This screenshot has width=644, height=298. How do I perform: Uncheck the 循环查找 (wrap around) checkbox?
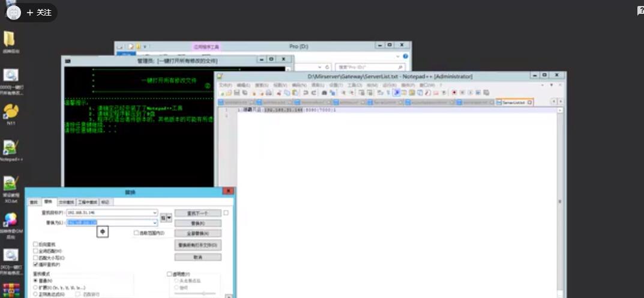pos(35,264)
